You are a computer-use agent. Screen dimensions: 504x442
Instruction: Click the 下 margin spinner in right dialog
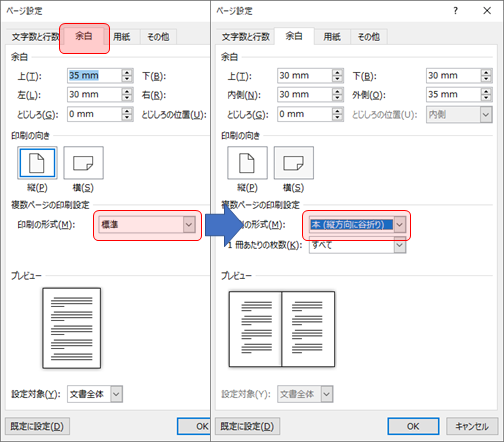point(459,76)
